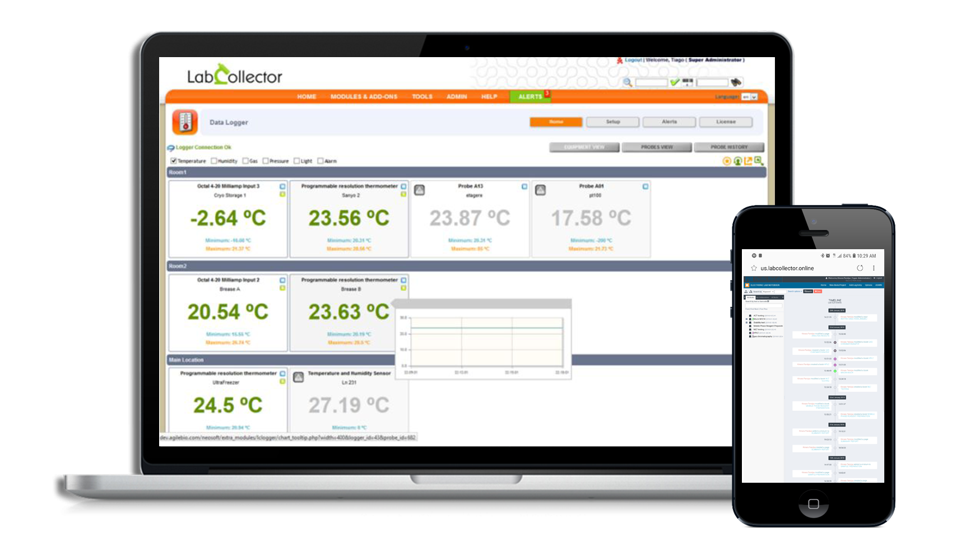This screenshot has height=560, width=975.
Task: Click the orange export icon above Room1
Action: (748, 161)
